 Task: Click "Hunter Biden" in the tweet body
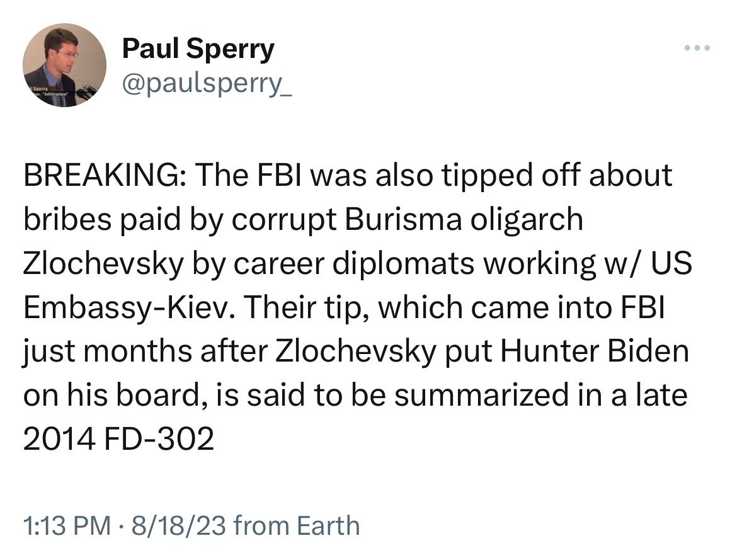pos(594,351)
